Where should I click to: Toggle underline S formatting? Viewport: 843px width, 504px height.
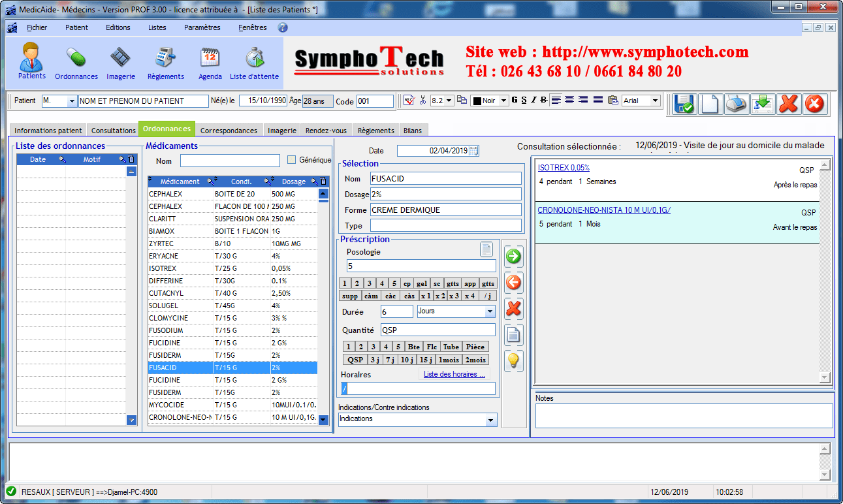[524, 101]
